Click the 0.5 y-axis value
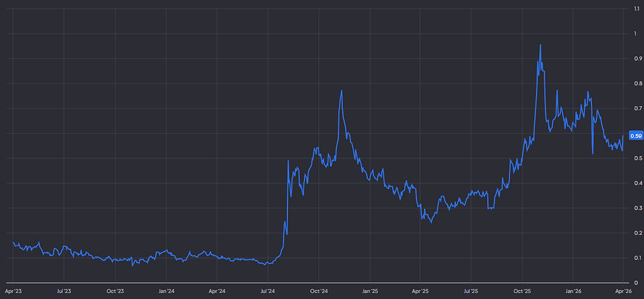 637,158
